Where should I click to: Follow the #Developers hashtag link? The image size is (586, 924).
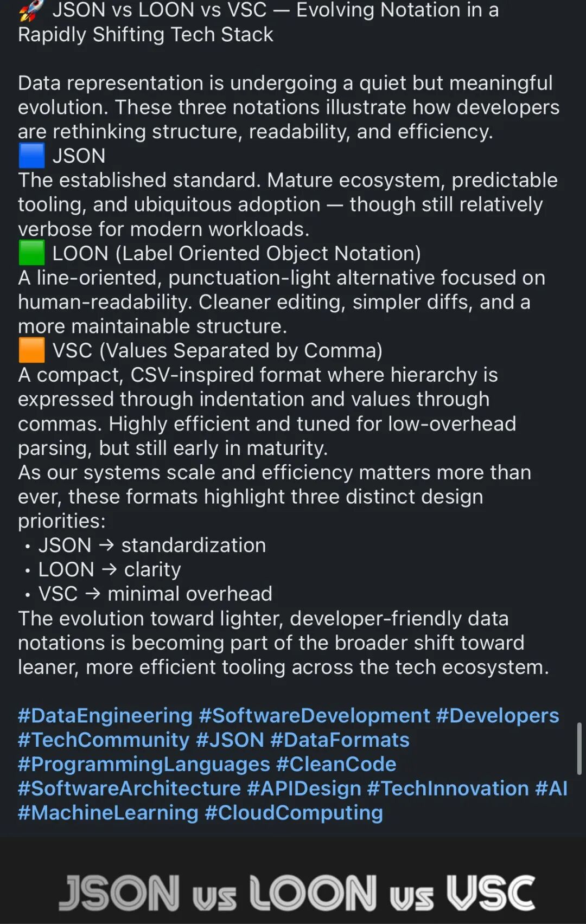[x=498, y=716]
